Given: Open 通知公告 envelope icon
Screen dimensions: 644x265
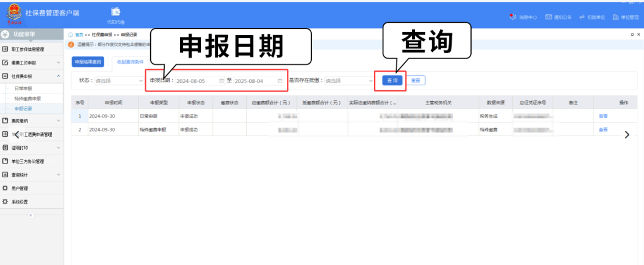Looking at the screenshot, I should pyautogui.click(x=549, y=17).
